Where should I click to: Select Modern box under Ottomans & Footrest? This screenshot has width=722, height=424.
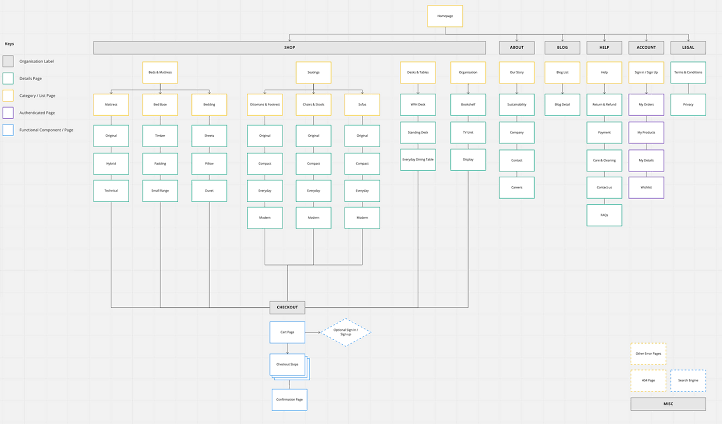(265, 218)
